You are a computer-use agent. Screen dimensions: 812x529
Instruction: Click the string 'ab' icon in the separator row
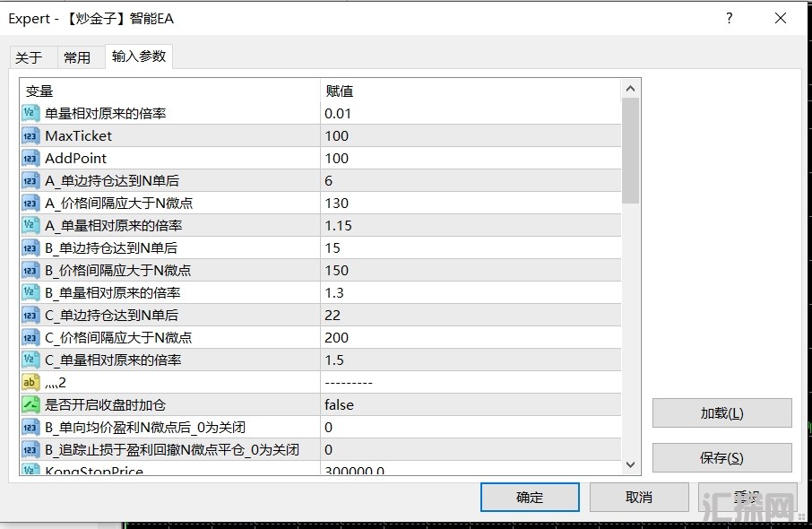(x=30, y=383)
